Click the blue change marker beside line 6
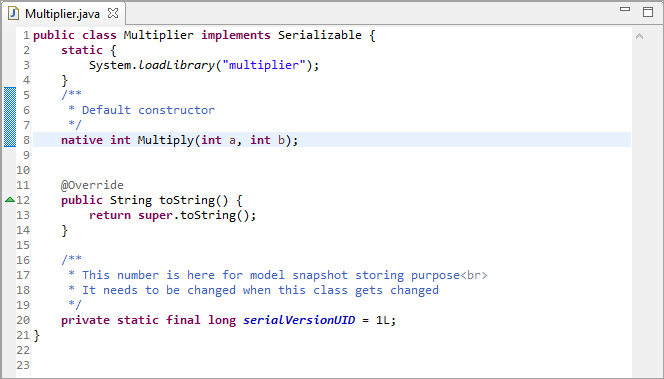 click(10, 110)
